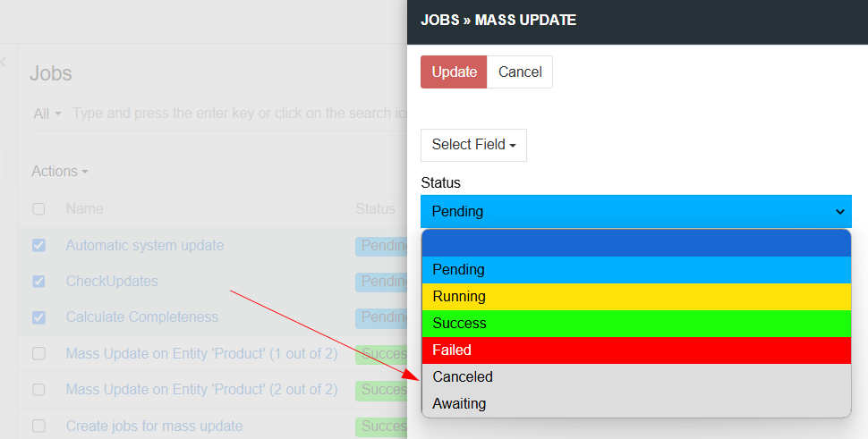
Task: Select Canceled status option
Action: point(636,377)
